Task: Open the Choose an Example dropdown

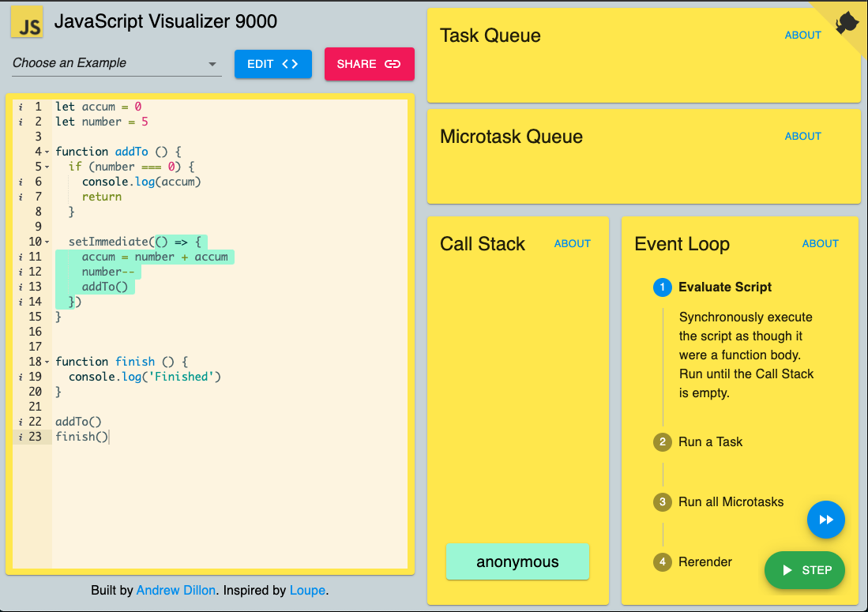Action: (x=116, y=63)
